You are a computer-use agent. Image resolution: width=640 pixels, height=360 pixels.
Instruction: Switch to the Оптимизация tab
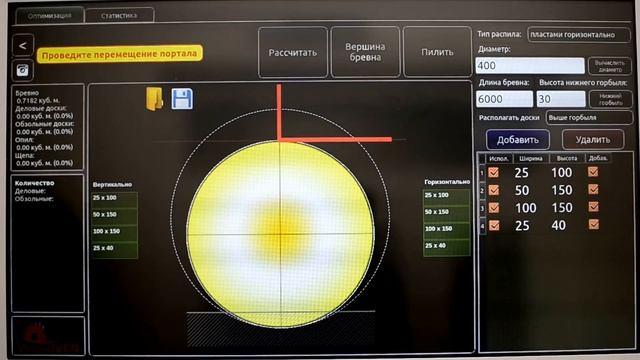[x=49, y=16]
